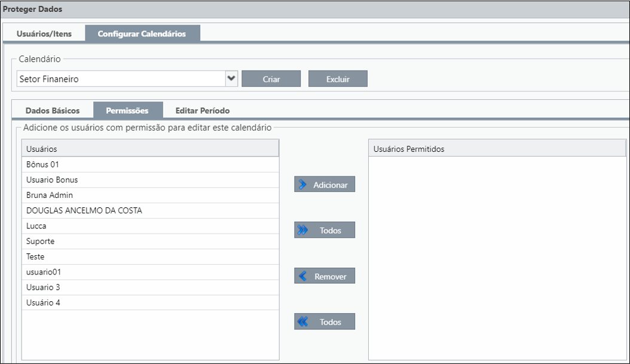Click the double-right-arrow Todos button
Viewport: 630px width, 364px height.
[324, 230]
